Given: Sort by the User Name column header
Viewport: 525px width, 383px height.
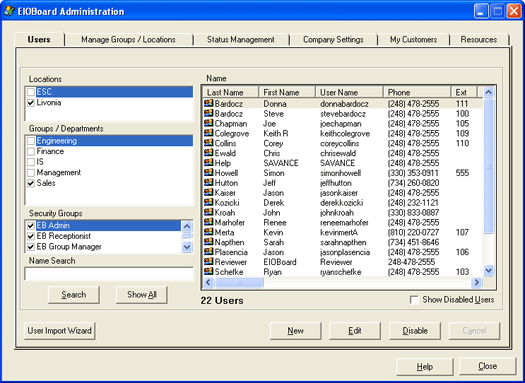Looking at the screenshot, I should point(349,92).
